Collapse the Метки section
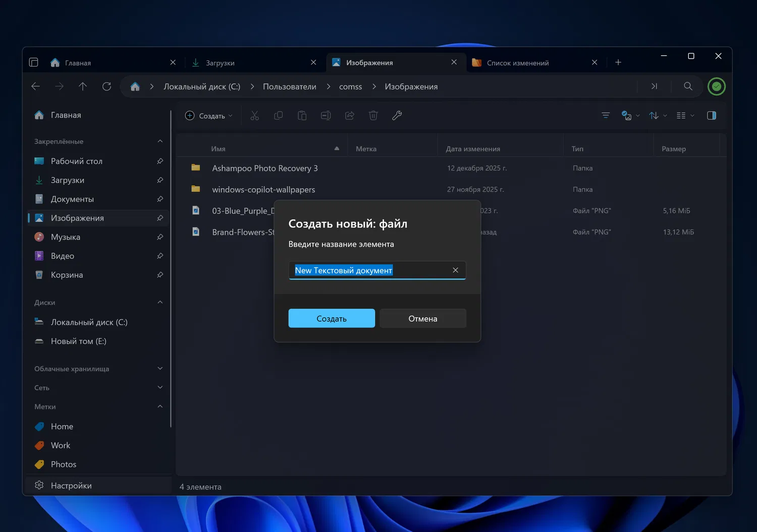 point(160,406)
